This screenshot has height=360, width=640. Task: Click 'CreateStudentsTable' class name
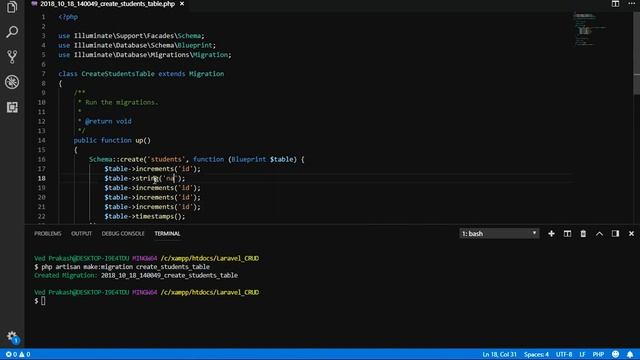click(x=118, y=74)
